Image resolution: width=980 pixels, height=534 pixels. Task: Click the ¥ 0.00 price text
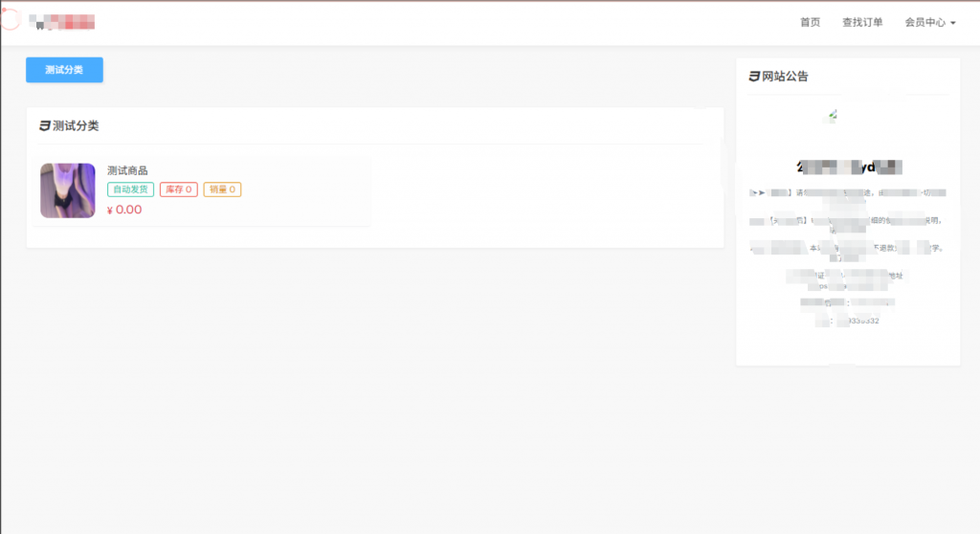pyautogui.click(x=124, y=211)
